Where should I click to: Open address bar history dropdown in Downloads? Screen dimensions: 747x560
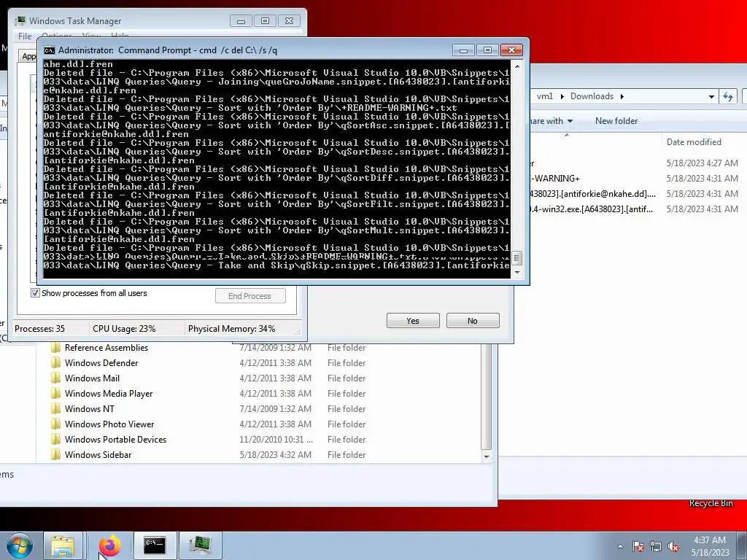click(x=711, y=96)
